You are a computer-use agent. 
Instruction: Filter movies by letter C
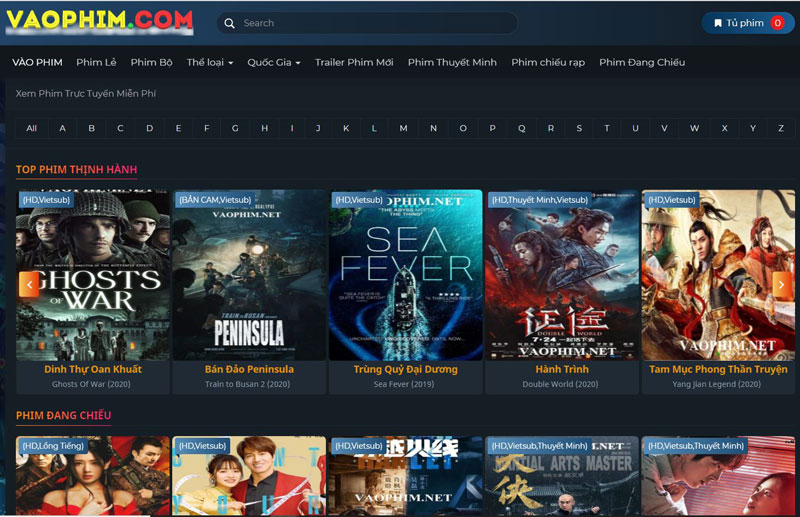[x=120, y=128]
